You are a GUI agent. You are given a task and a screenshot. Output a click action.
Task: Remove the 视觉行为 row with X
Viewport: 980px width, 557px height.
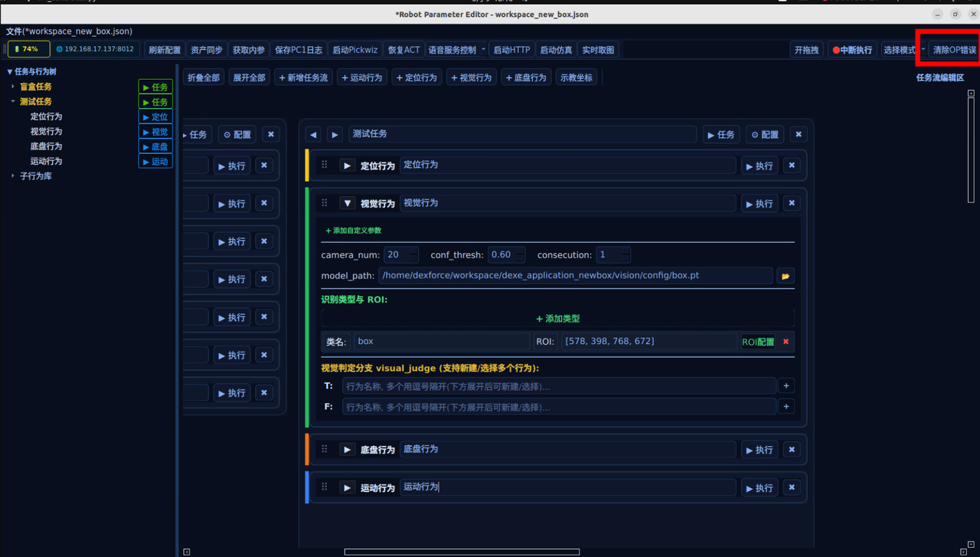[792, 203]
